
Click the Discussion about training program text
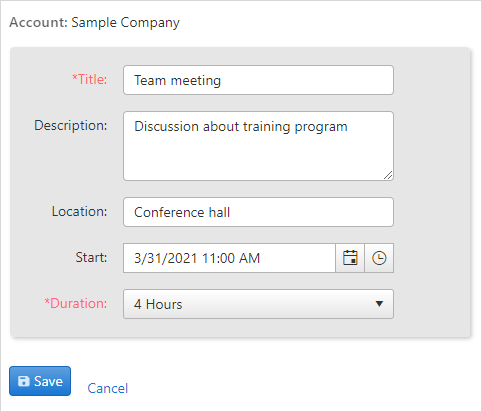[241, 127]
